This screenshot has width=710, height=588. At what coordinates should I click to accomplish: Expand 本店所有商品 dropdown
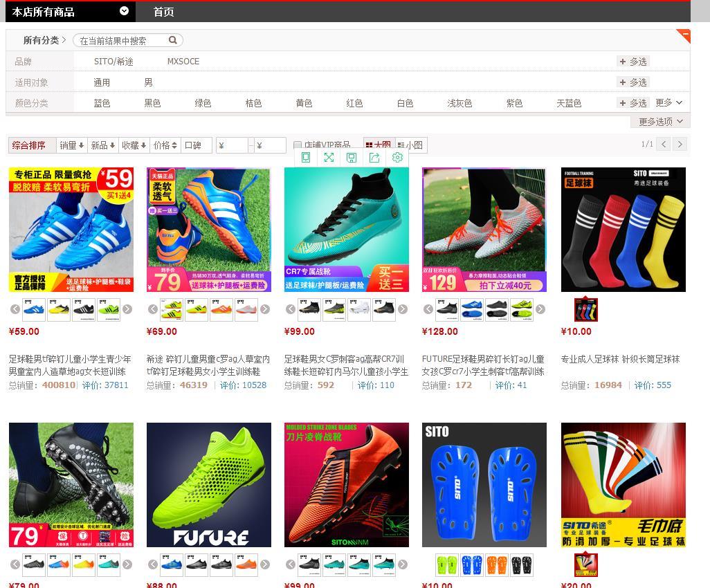[124, 11]
